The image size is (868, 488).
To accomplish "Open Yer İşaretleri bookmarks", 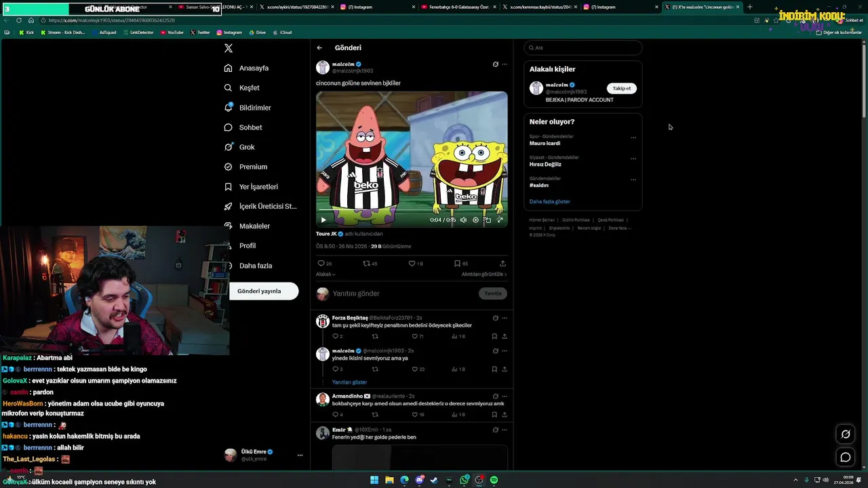I will click(251, 186).
